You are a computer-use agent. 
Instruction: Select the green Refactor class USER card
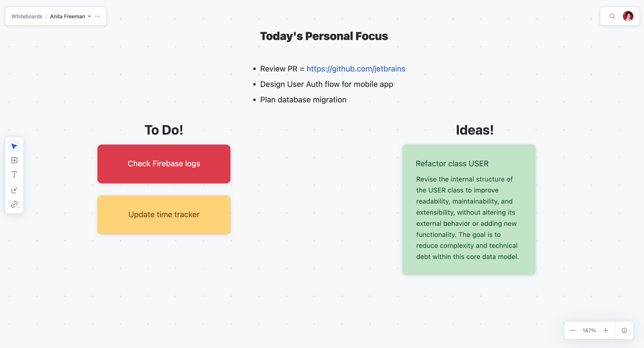coord(468,209)
